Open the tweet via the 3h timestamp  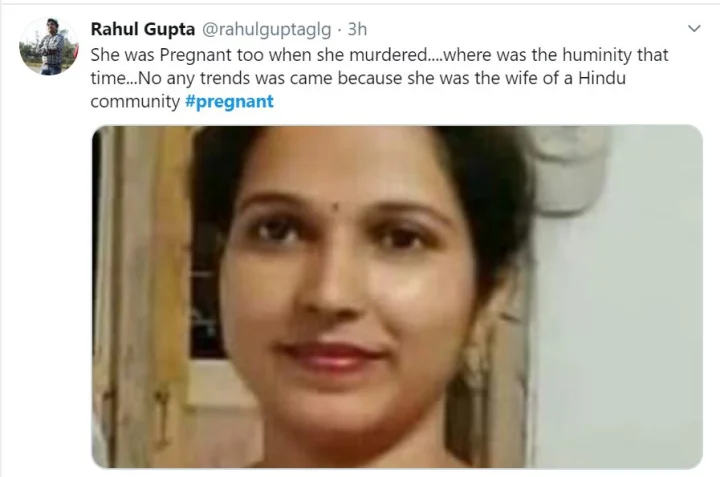coord(357,29)
